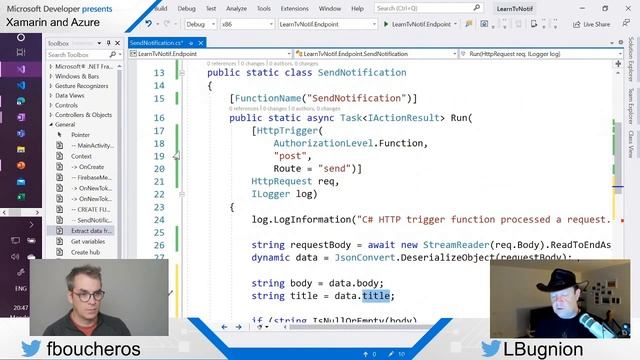Open the Tools menu
Viewport: 640px width, 360px height.
pyautogui.click(x=264, y=9)
